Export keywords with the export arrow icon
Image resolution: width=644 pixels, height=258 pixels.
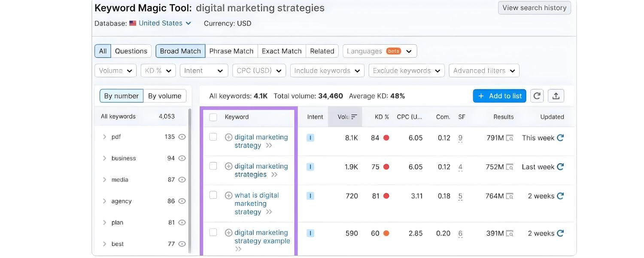pos(556,95)
